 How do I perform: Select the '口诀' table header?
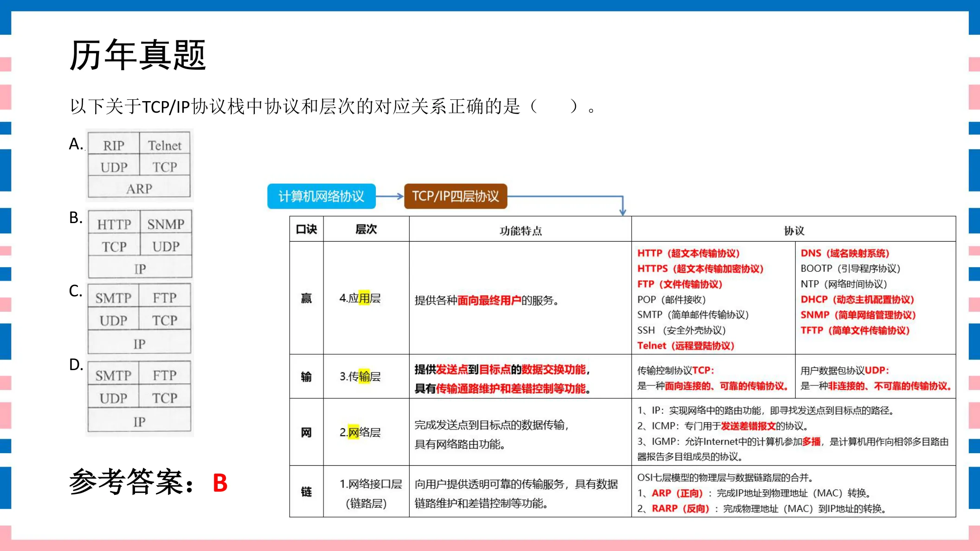coord(306,229)
